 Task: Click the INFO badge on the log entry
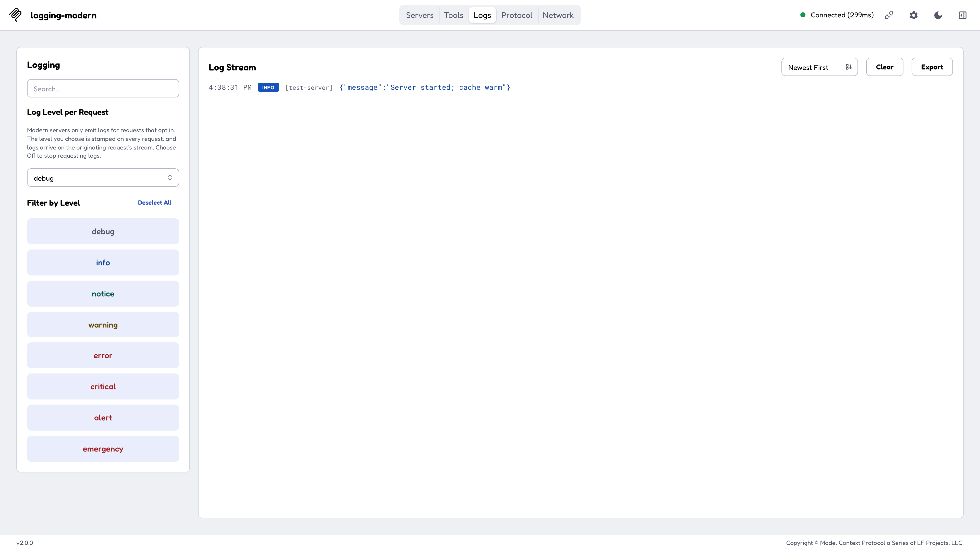tap(268, 87)
